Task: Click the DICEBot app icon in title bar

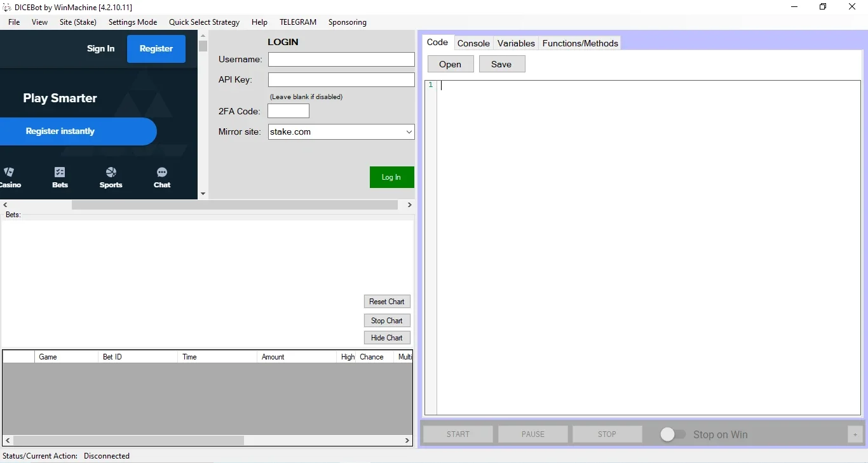Action: pos(7,7)
